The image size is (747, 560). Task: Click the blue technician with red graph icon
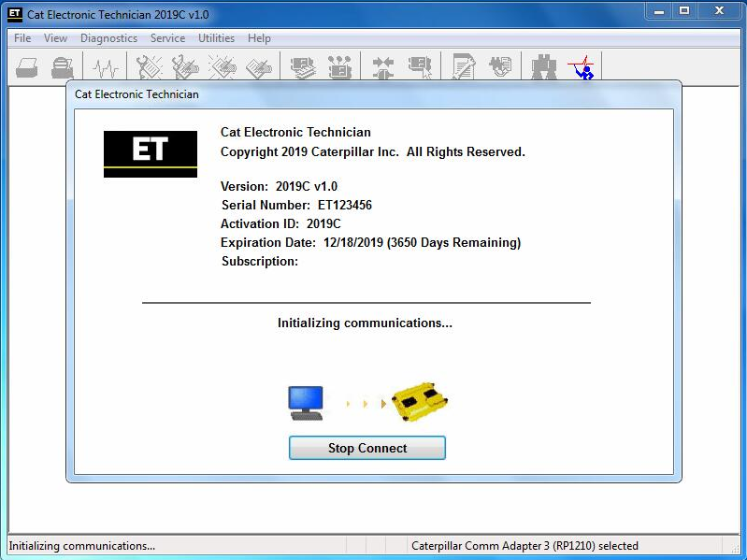coord(582,67)
